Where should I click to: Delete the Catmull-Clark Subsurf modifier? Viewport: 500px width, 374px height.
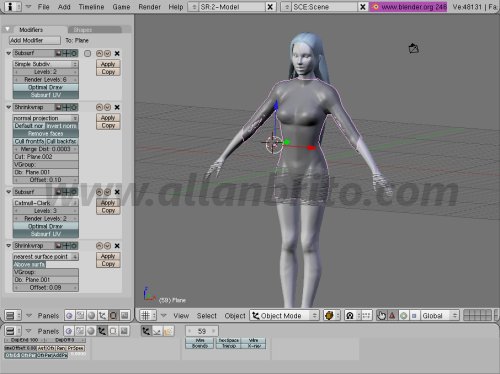click(117, 192)
